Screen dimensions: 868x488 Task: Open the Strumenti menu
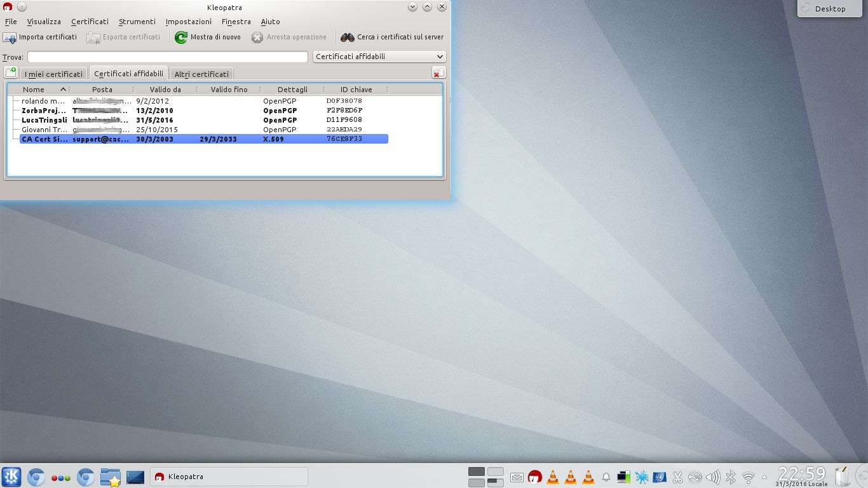pyautogui.click(x=137, y=22)
